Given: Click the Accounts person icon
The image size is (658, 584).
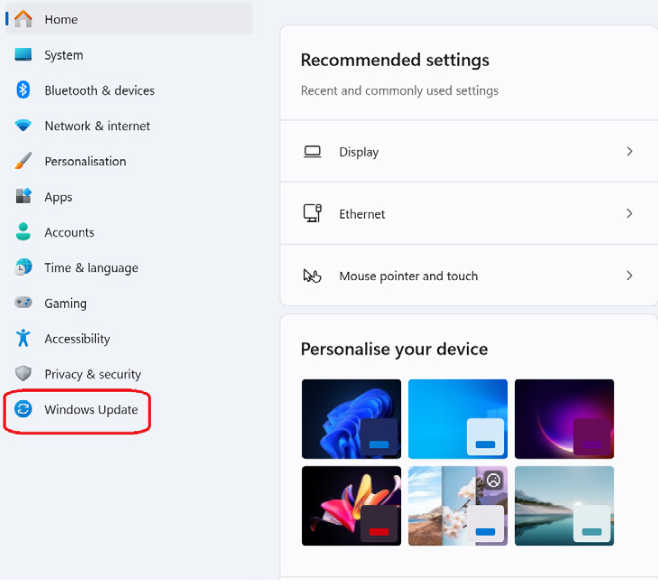Looking at the screenshot, I should click(x=24, y=232).
